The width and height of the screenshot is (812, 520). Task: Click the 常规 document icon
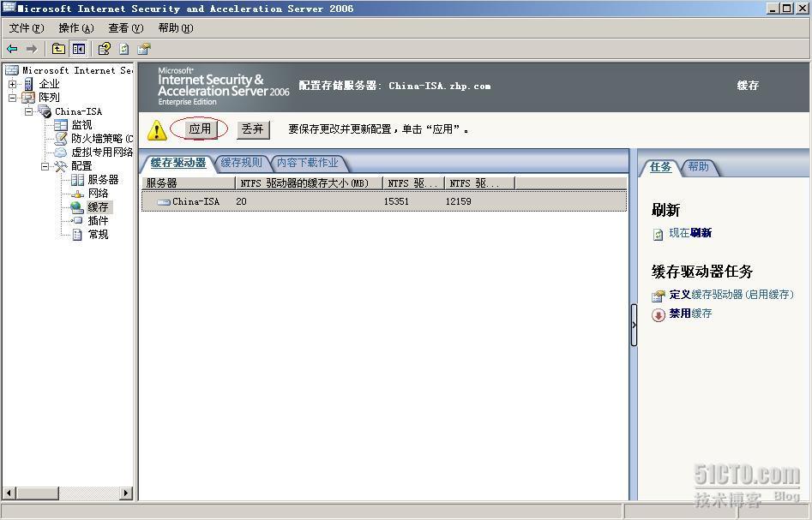77,235
